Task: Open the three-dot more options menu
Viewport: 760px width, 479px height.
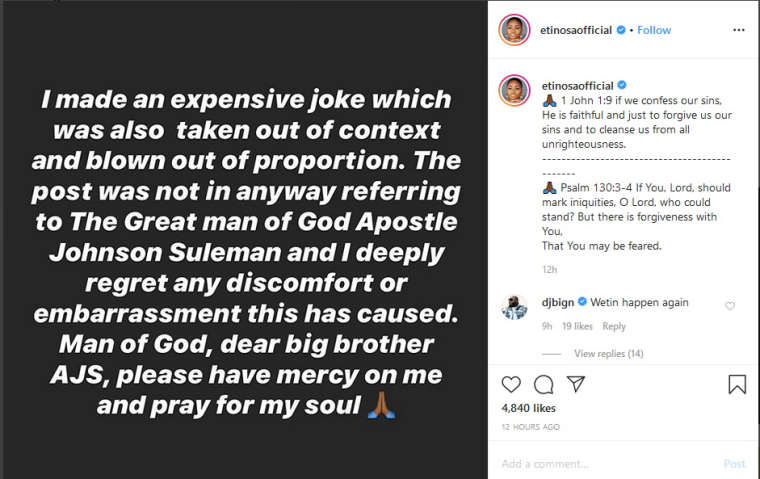Action: tap(738, 30)
